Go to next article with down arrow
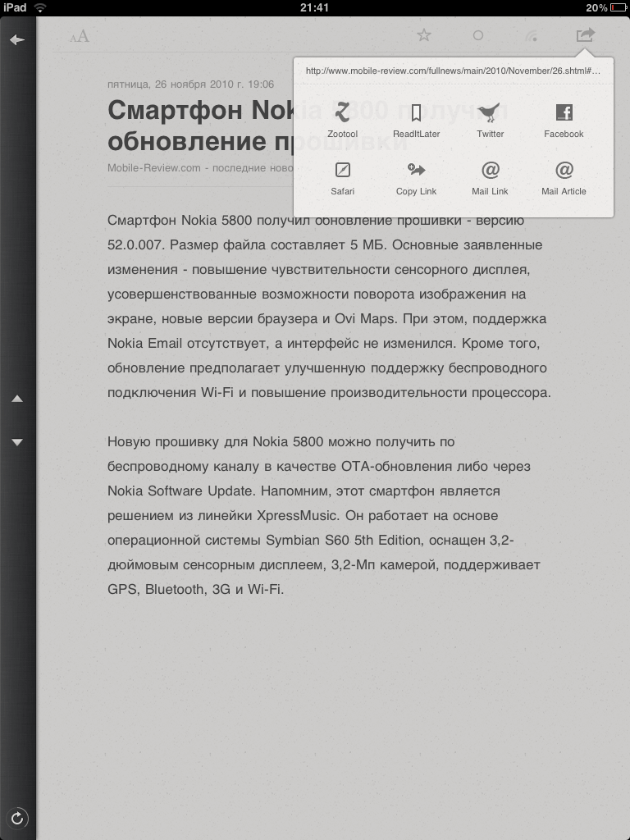 [x=17, y=442]
